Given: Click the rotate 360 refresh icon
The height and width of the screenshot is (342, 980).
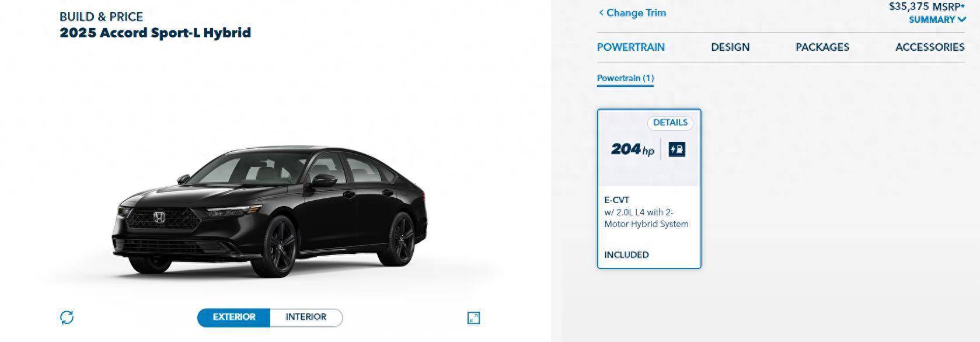Looking at the screenshot, I should [x=67, y=317].
